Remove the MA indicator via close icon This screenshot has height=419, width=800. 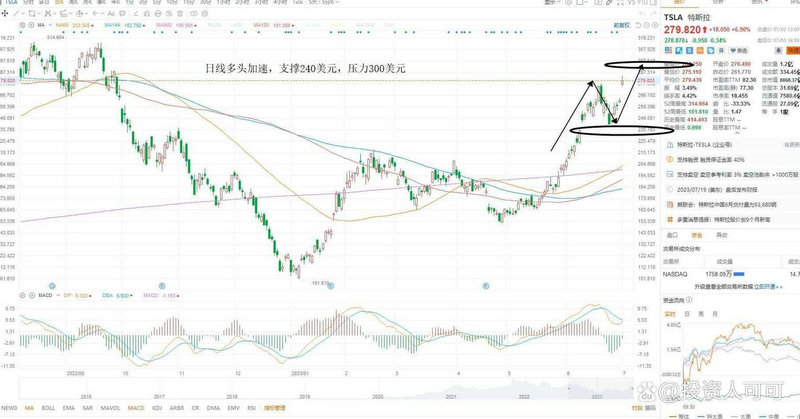(x=31, y=25)
